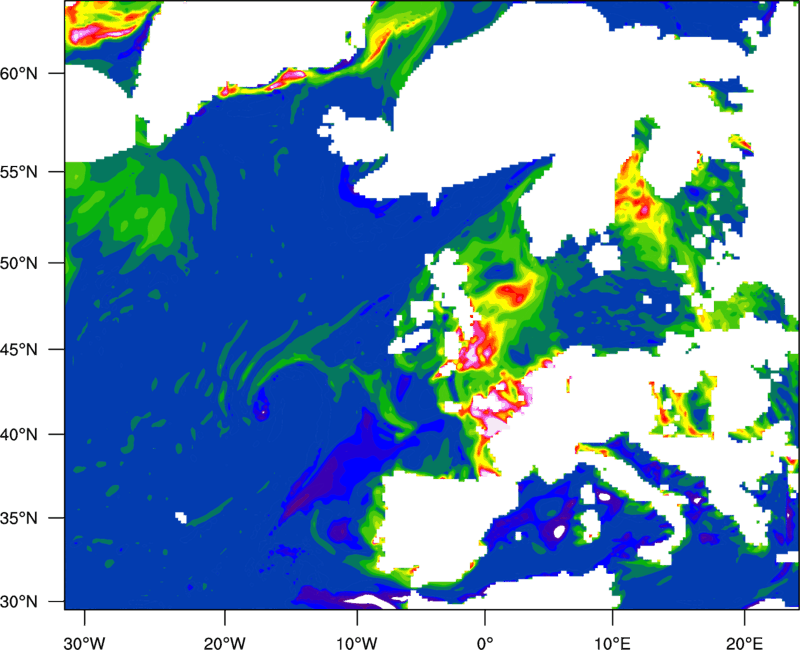This screenshot has width=800, height=650.
Task: Click the 60°N latitude label
Action: point(19,73)
